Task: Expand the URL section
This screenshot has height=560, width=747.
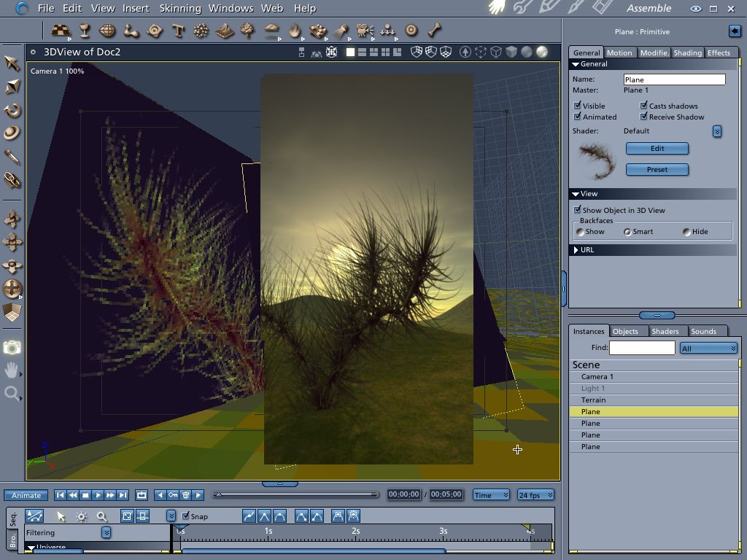Action: click(x=576, y=250)
